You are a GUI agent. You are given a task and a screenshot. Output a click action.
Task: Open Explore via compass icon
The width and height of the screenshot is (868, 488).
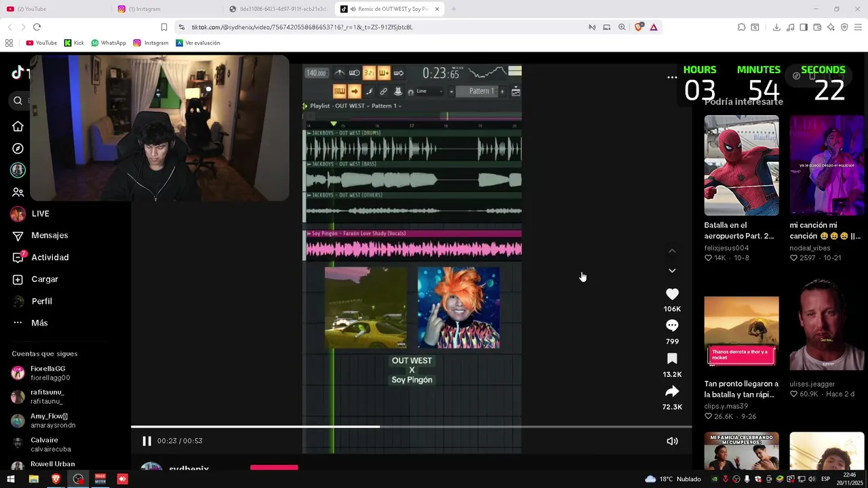18,148
